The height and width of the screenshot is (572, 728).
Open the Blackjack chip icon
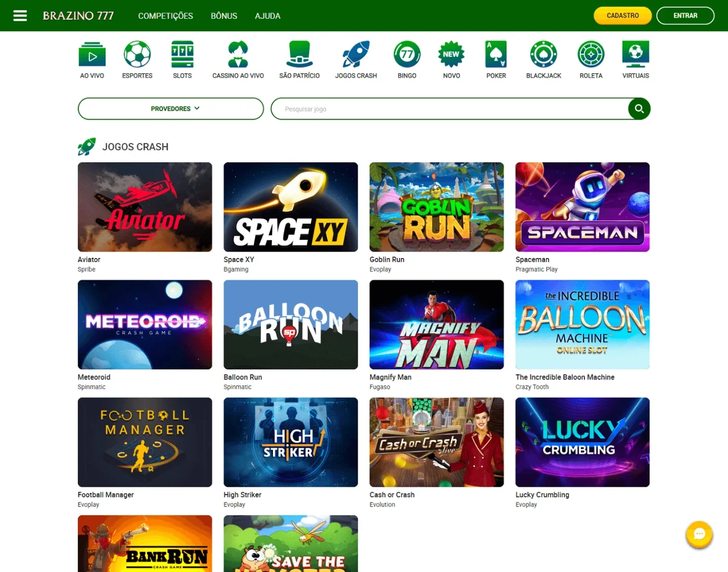(543, 54)
